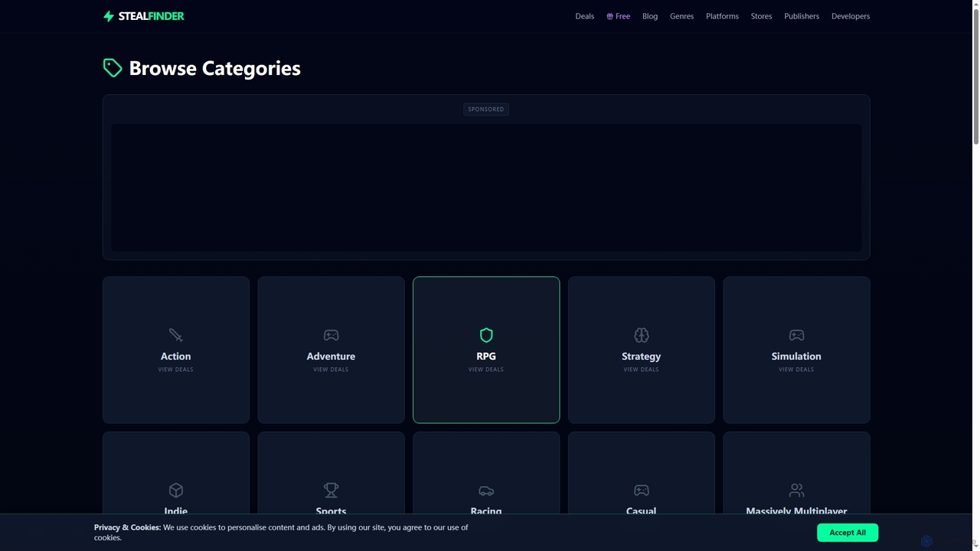Open the Massively Multiplayer category title
This screenshot has width=980, height=551.
point(796,510)
